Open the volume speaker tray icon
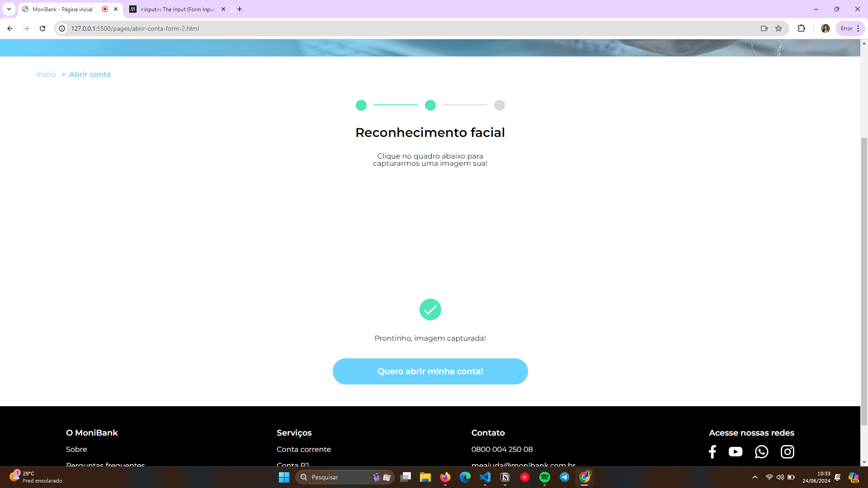The height and width of the screenshot is (488, 868). pyautogui.click(x=780, y=477)
